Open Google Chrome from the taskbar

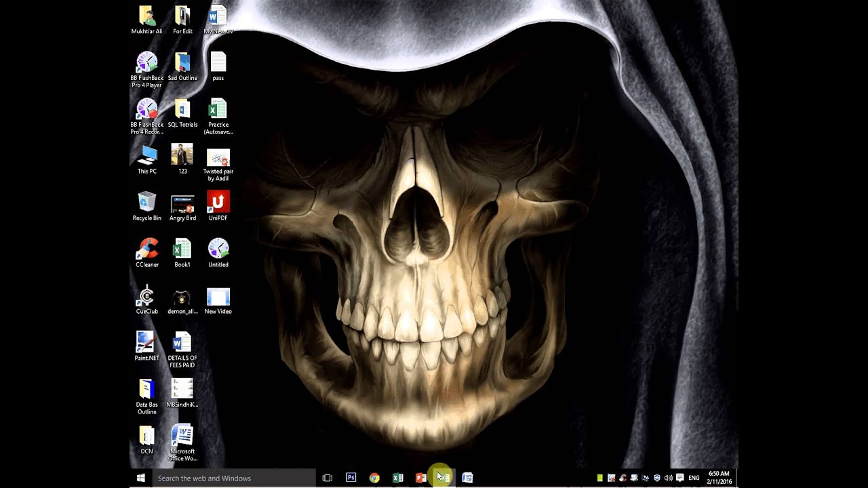click(x=374, y=478)
